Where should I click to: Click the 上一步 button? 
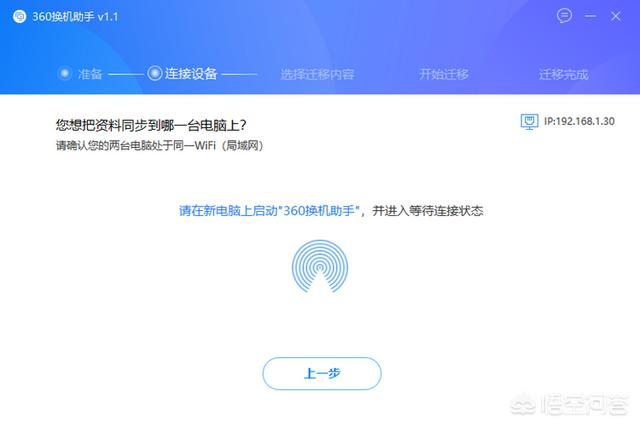(x=322, y=374)
